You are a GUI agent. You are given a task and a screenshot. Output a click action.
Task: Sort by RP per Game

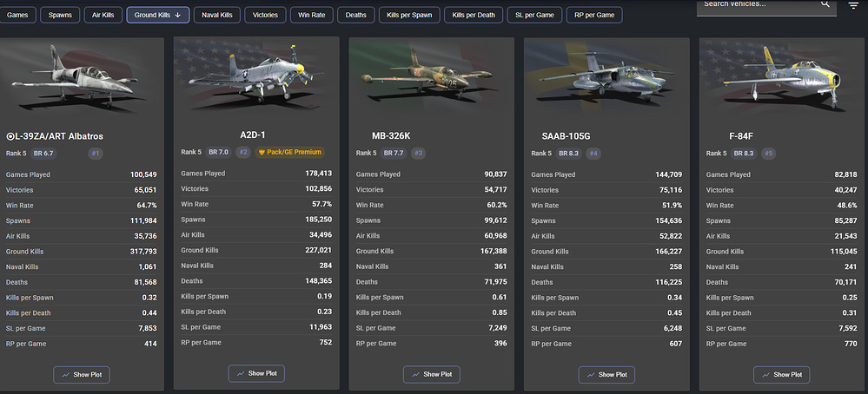pyautogui.click(x=594, y=15)
